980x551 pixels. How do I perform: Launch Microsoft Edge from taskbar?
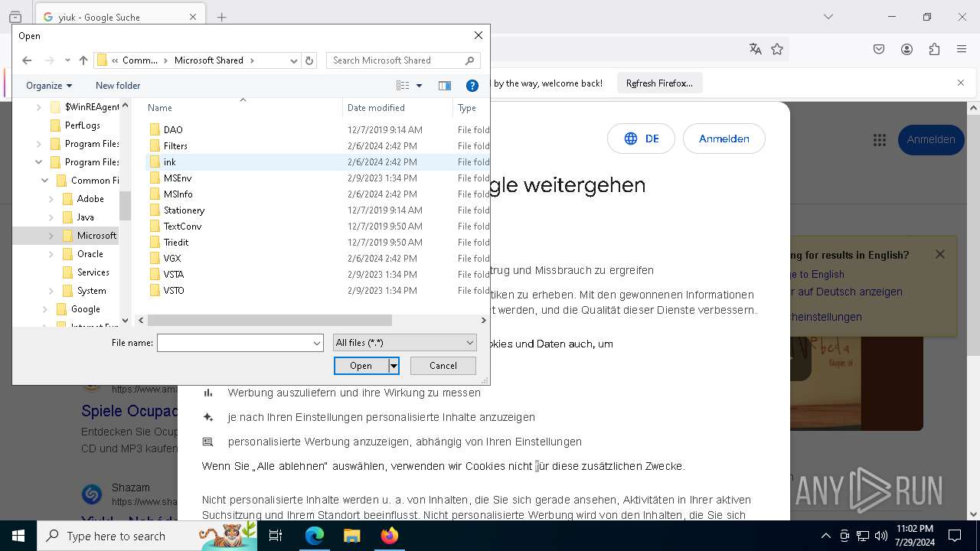[315, 536]
